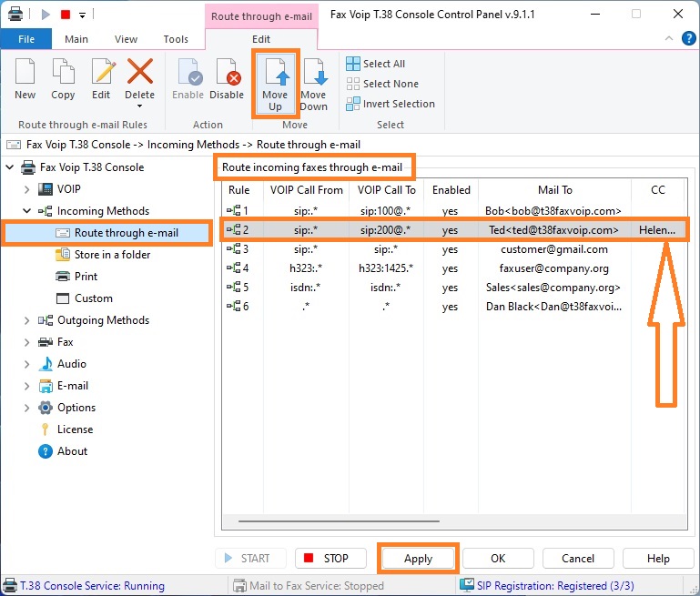This screenshot has width=700, height=596.
Task: Collapse the Incoming Methods tree node
Action: [26, 210]
